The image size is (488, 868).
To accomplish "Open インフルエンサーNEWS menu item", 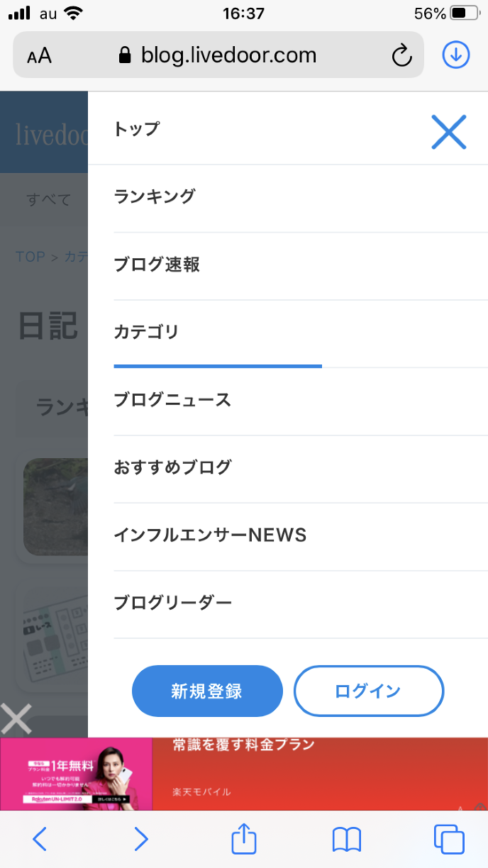I will point(210,535).
